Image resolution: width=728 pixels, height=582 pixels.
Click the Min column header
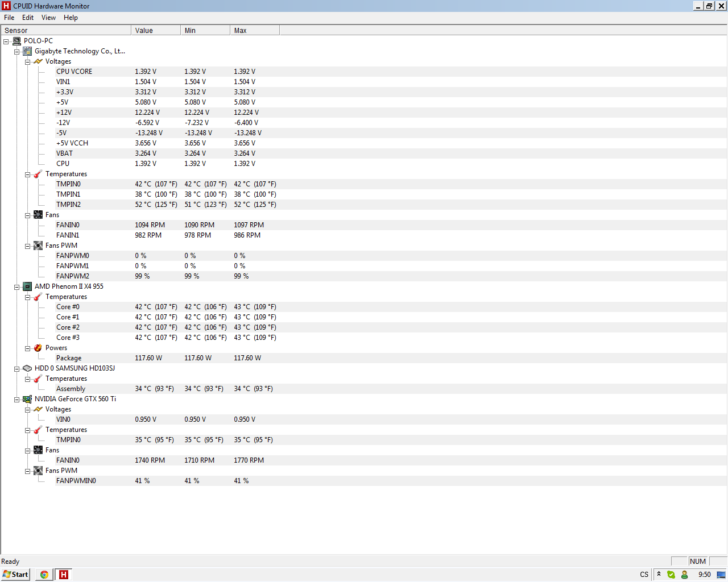coord(205,30)
